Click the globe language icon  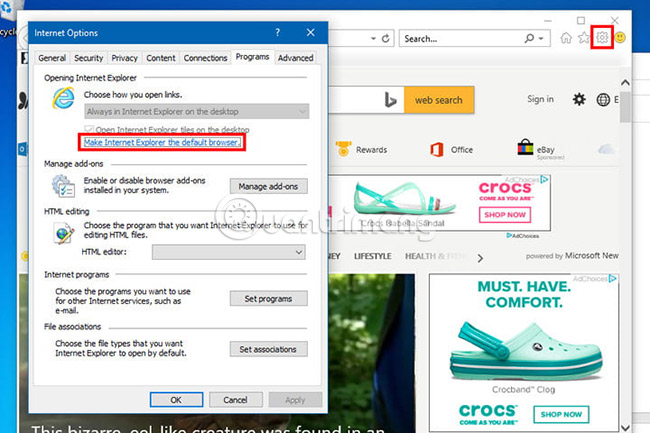(603, 100)
